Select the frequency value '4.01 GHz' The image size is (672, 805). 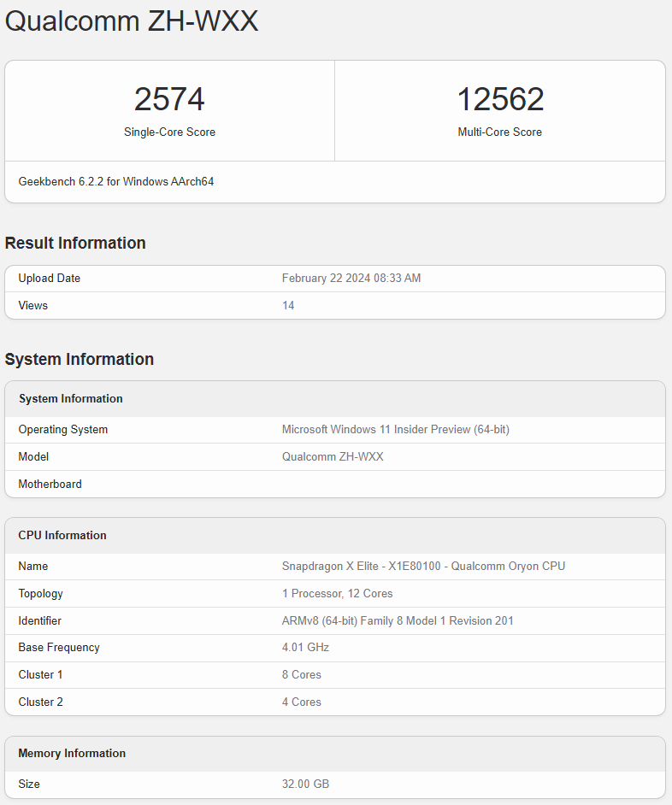point(306,648)
